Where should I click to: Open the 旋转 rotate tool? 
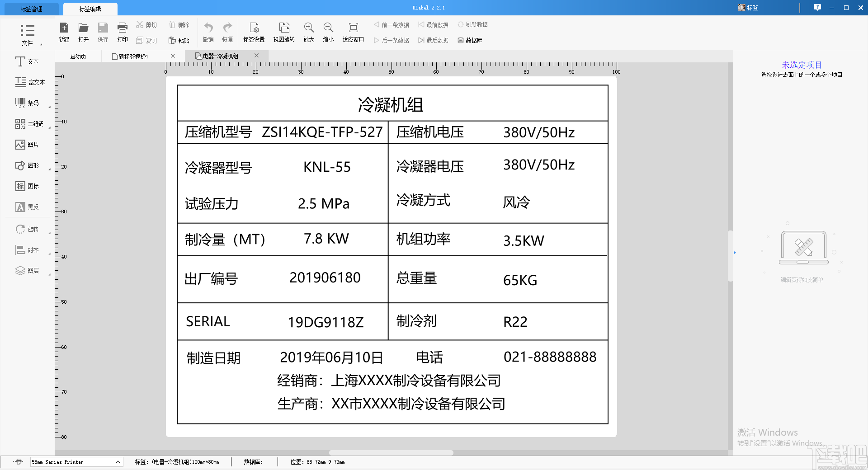tap(27, 229)
